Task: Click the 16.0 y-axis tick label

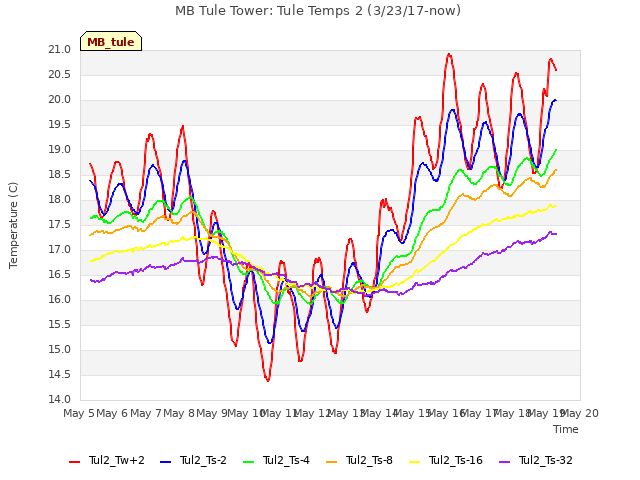Action: (x=60, y=300)
